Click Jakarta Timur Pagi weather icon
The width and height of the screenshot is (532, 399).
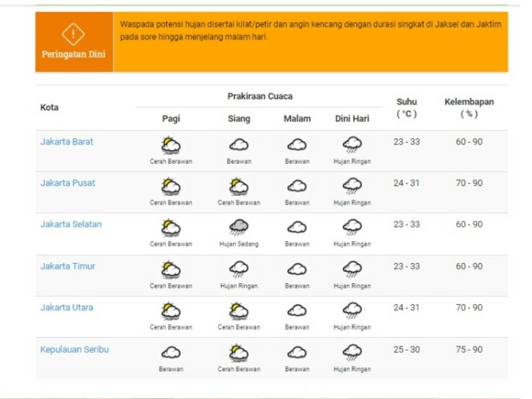[170, 270]
